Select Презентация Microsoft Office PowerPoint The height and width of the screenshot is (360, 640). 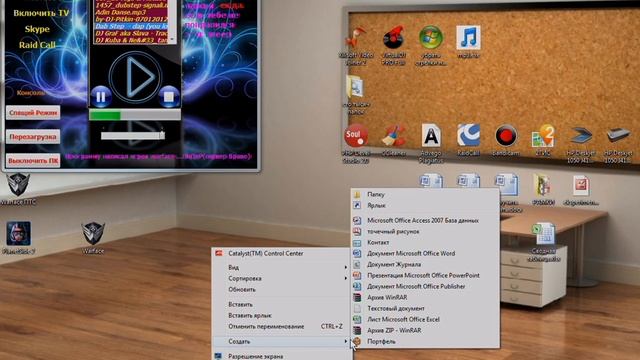coord(425,276)
